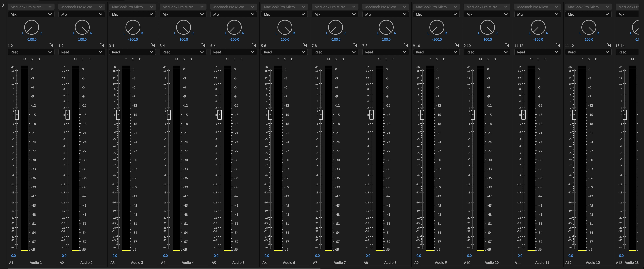Screen dimensions: 644x269
Task: Click Audio 9 left/right balance knob
Action: (437, 27)
